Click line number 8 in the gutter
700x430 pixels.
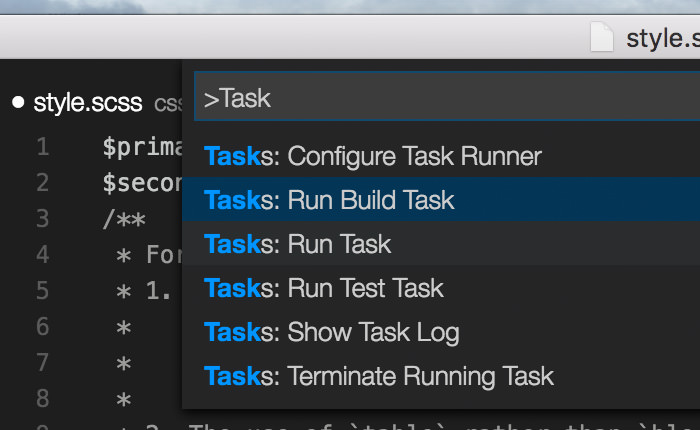pyautogui.click(x=43, y=398)
